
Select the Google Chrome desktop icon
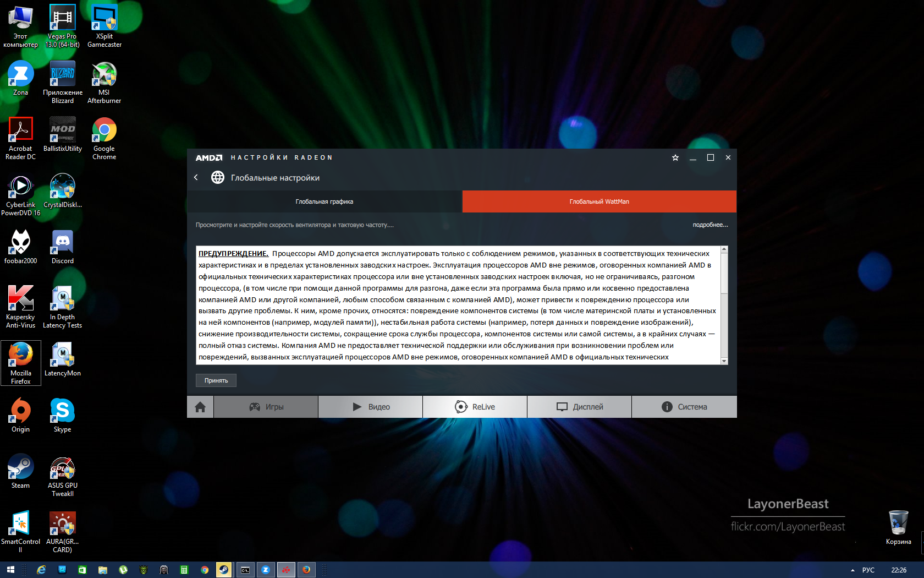click(105, 139)
